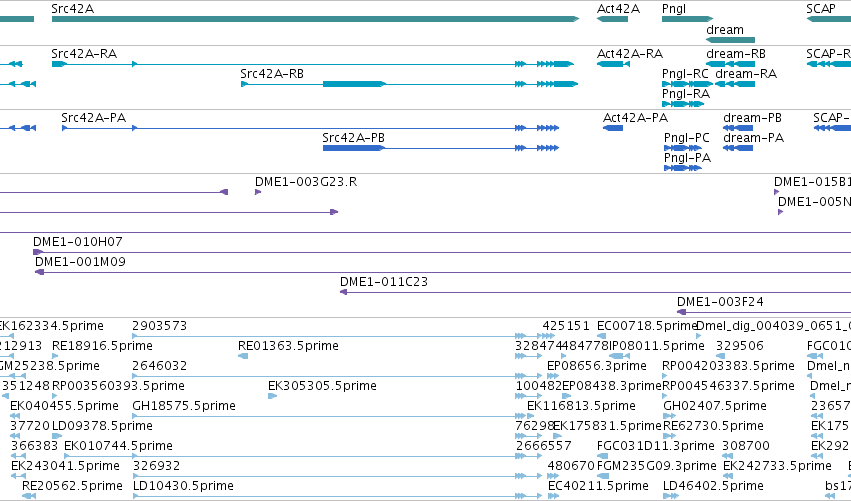The height and width of the screenshot is (501, 851).
Task: Click the LD46402.5prime EST label
Action: (713, 486)
